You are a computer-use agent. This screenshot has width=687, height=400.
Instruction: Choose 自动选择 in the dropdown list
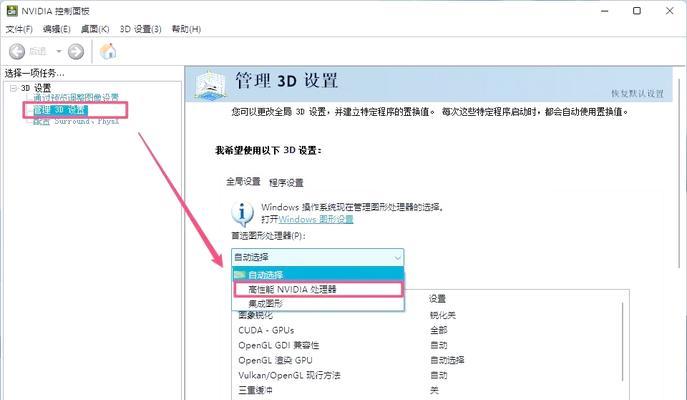318,275
